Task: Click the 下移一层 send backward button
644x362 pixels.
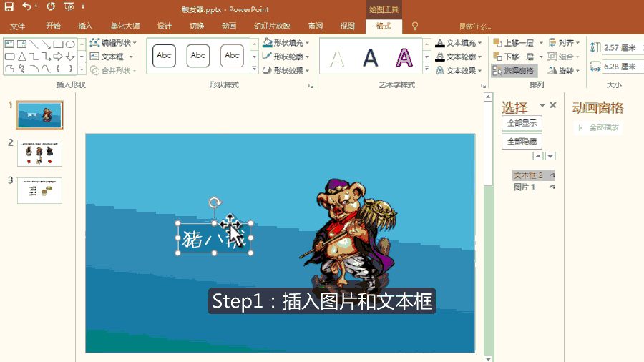Action: [x=514, y=57]
